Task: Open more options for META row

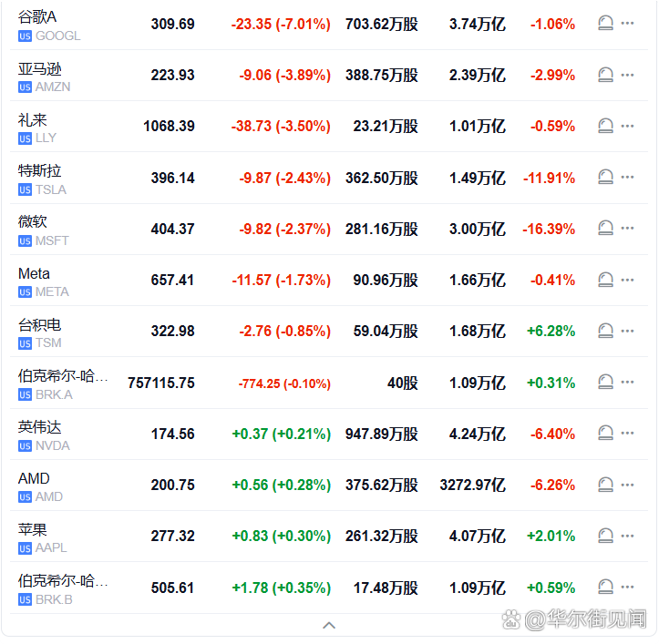Action: tap(627, 280)
